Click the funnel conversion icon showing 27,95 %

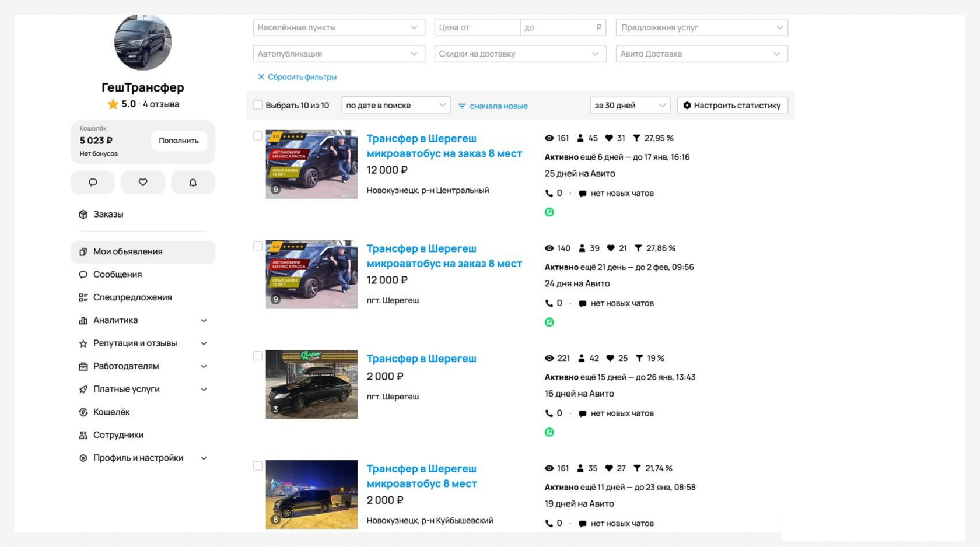coord(636,138)
